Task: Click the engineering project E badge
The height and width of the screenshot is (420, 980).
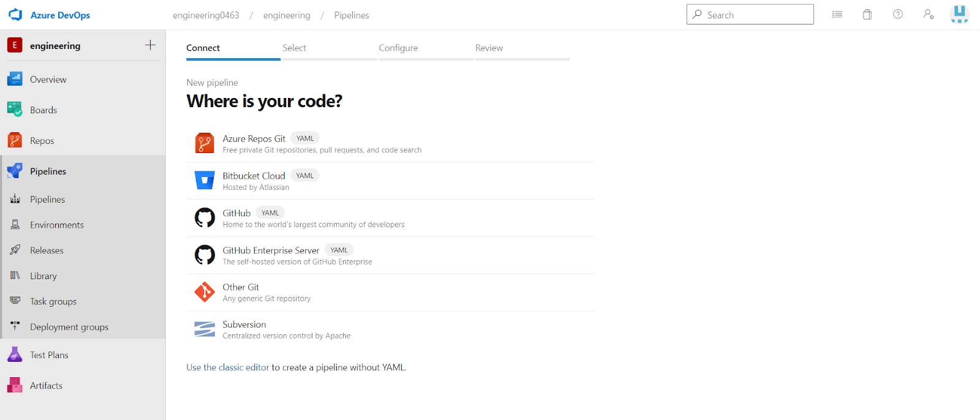Action: [15, 45]
